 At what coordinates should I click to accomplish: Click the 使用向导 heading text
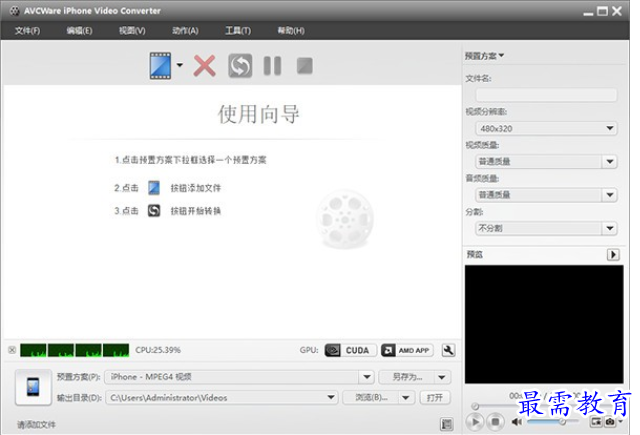pyautogui.click(x=258, y=114)
